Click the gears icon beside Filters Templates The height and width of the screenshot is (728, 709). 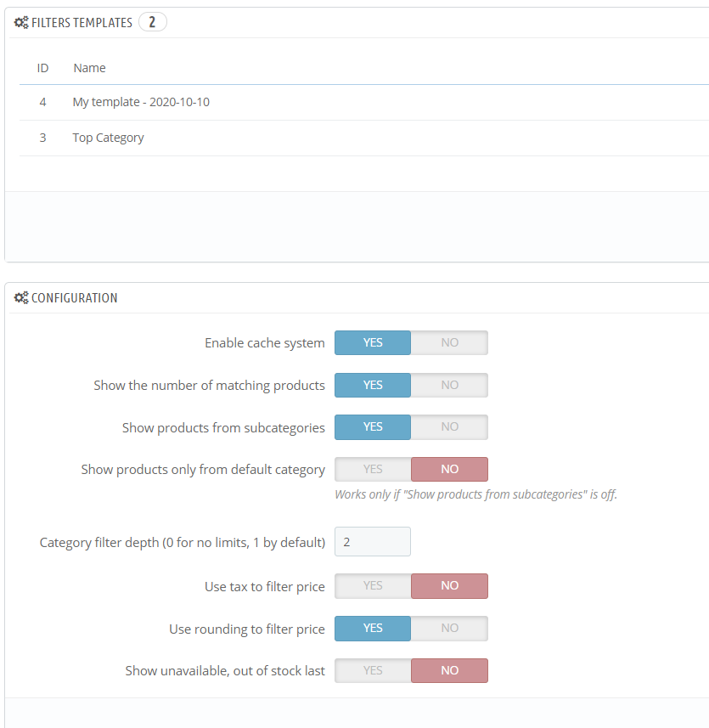21,23
